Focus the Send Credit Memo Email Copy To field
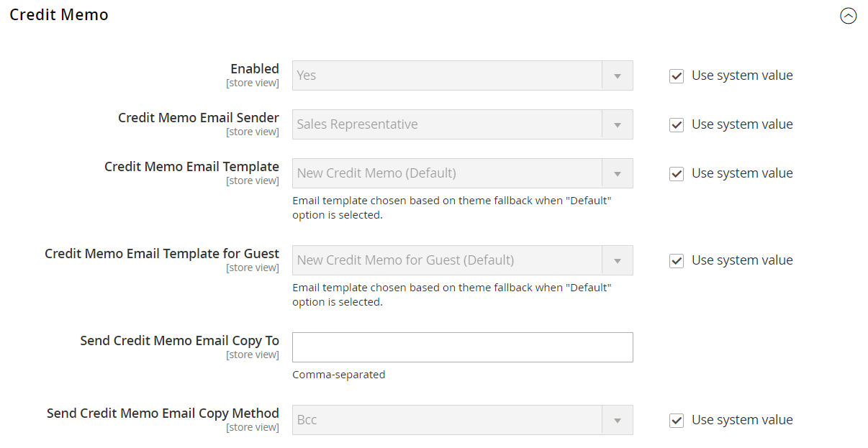The width and height of the screenshot is (868, 448). pos(462,347)
